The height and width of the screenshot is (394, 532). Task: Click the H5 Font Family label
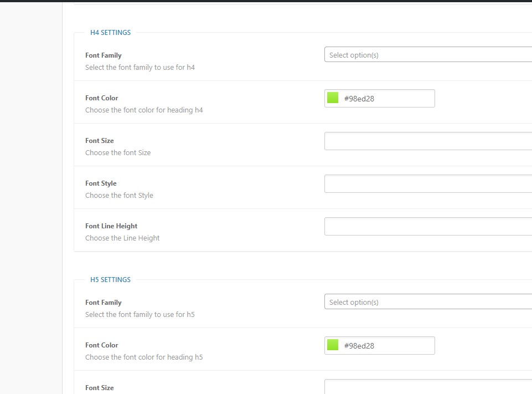(x=104, y=303)
